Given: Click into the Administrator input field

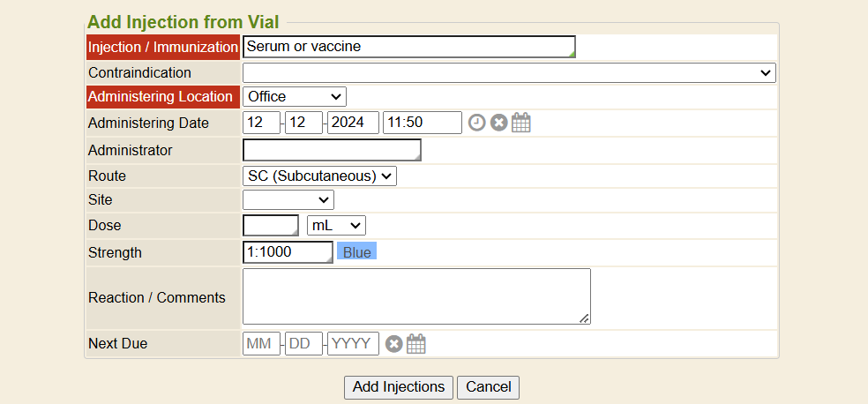Looking at the screenshot, I should tap(332, 150).
